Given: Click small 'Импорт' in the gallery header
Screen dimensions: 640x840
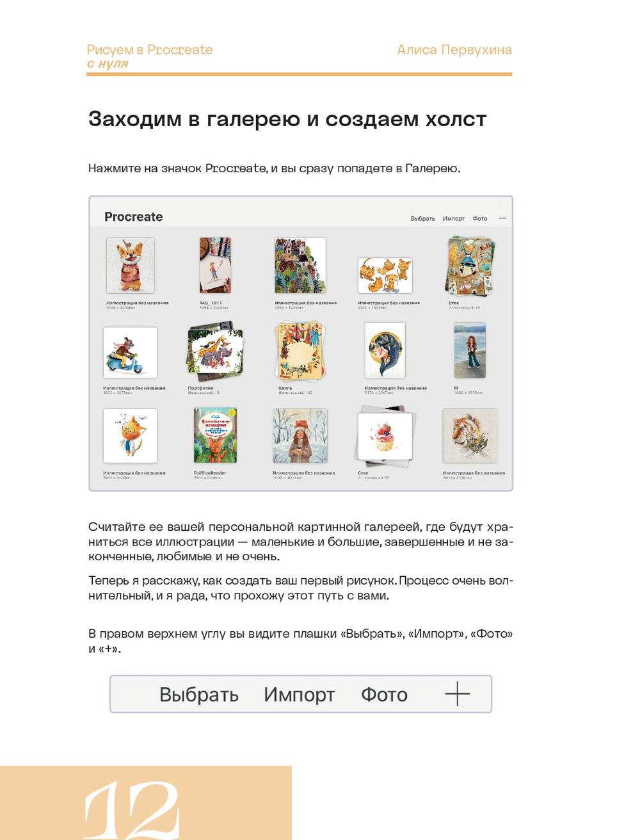Looking at the screenshot, I should [454, 218].
